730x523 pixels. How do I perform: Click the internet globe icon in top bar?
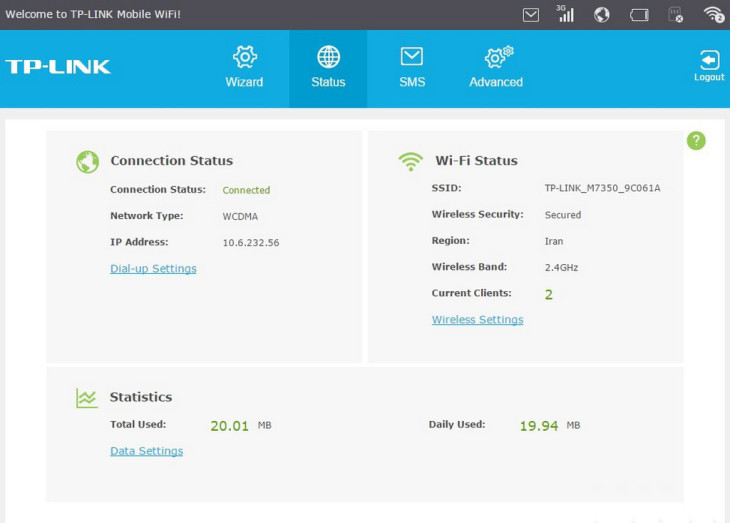coord(602,15)
